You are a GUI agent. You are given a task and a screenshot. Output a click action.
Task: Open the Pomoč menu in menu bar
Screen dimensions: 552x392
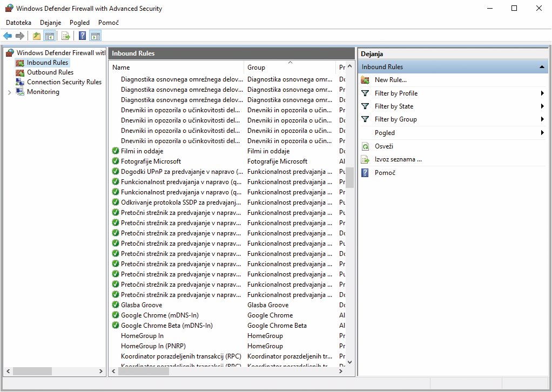[109, 23]
